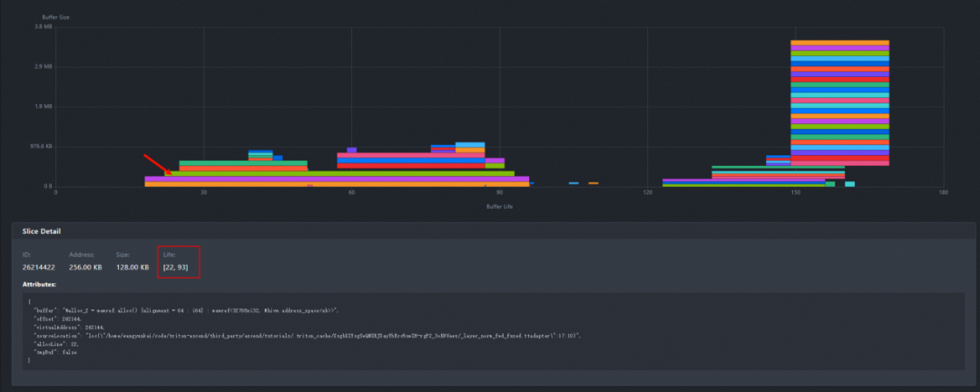Select the wide blue bar below the pink bar
Screen dimensions: 980x392
pos(411,161)
